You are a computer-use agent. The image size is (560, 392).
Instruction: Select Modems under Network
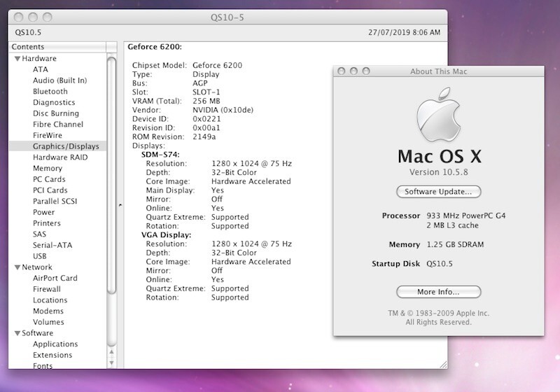48,311
